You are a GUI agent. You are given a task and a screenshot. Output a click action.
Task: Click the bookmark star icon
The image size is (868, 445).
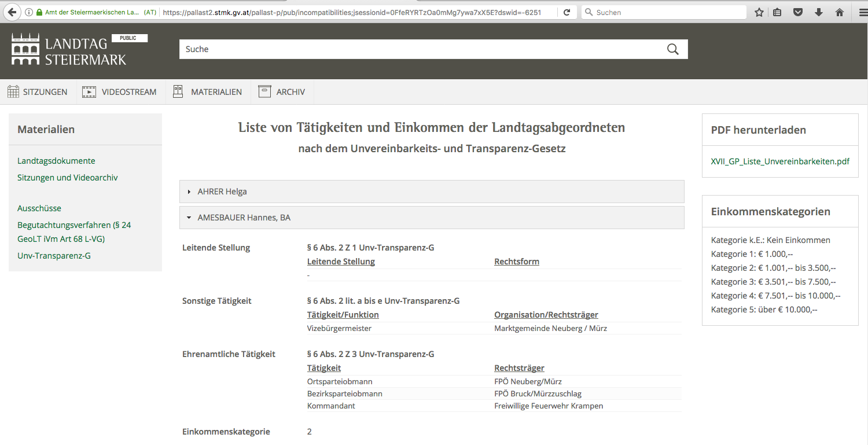click(759, 12)
